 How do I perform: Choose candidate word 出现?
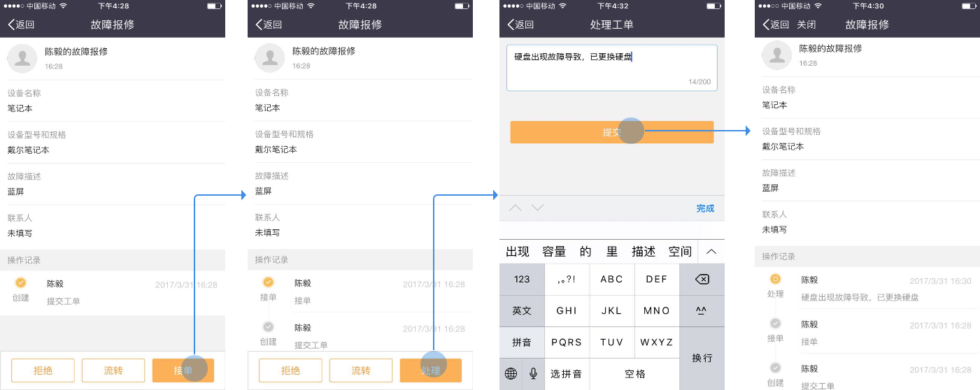point(518,252)
